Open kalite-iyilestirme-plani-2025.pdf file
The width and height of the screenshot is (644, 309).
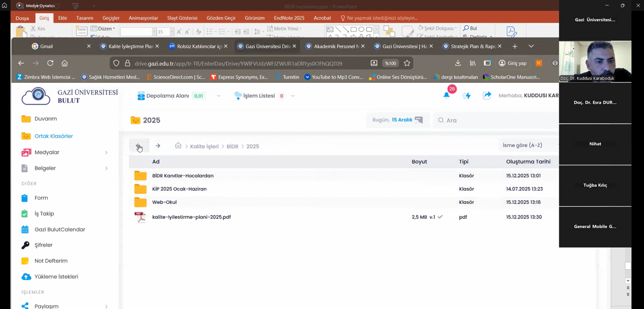coord(191,217)
